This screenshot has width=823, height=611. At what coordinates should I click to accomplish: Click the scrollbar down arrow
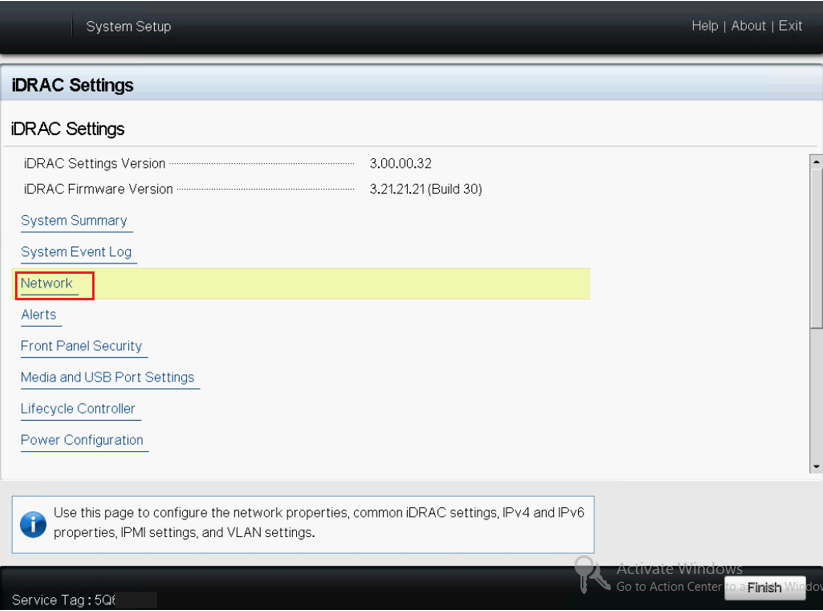[x=816, y=466]
